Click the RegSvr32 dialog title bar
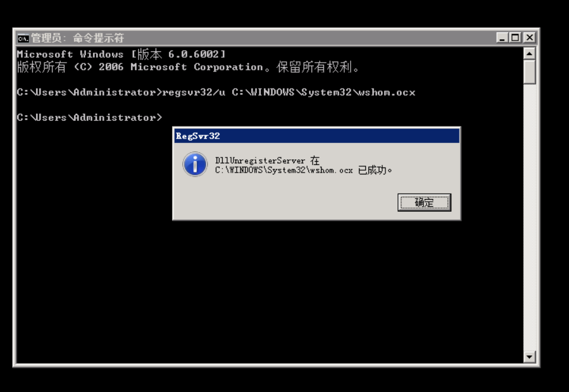 tap(316, 136)
